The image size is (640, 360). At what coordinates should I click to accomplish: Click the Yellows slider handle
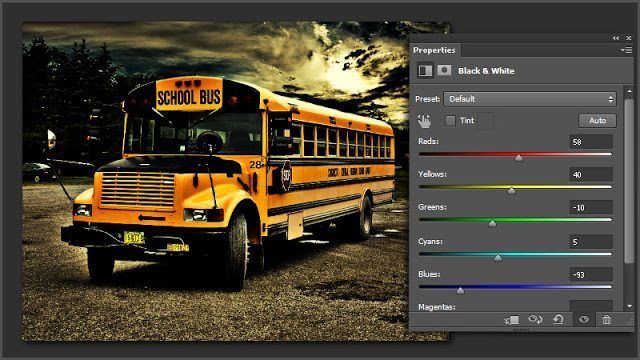511,190
